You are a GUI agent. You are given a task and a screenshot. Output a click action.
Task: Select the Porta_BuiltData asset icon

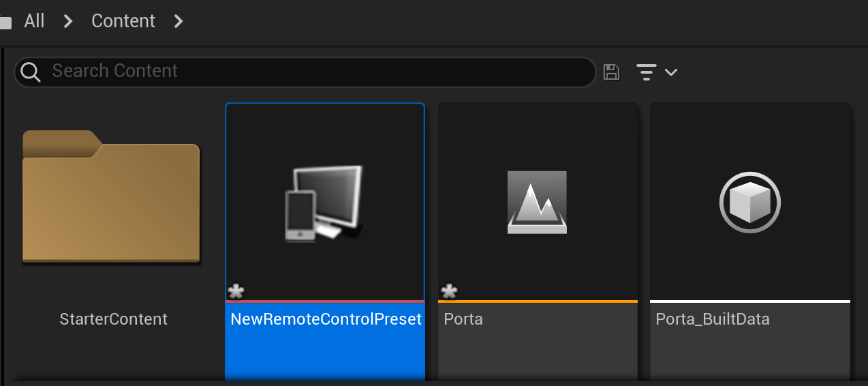pos(749,203)
